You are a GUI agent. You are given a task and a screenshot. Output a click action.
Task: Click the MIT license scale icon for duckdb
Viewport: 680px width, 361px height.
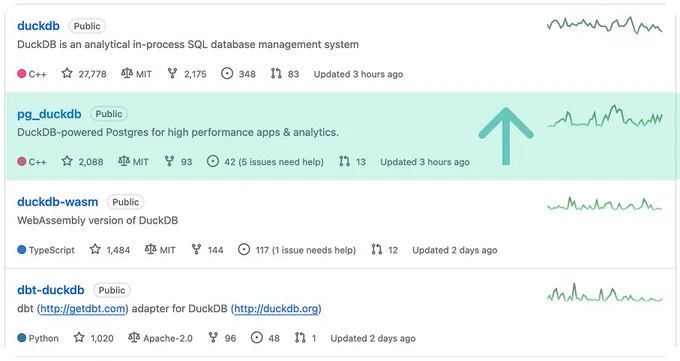click(127, 74)
